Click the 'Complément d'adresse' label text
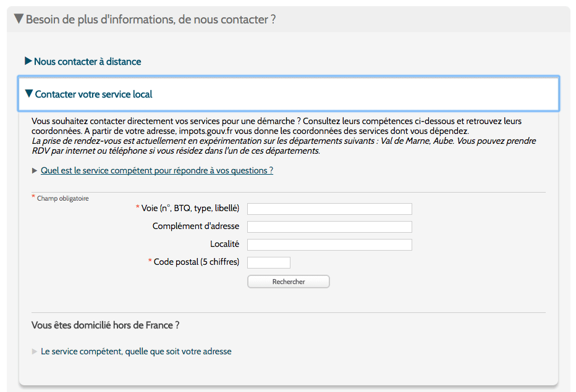This screenshot has width=576, height=392. point(196,226)
